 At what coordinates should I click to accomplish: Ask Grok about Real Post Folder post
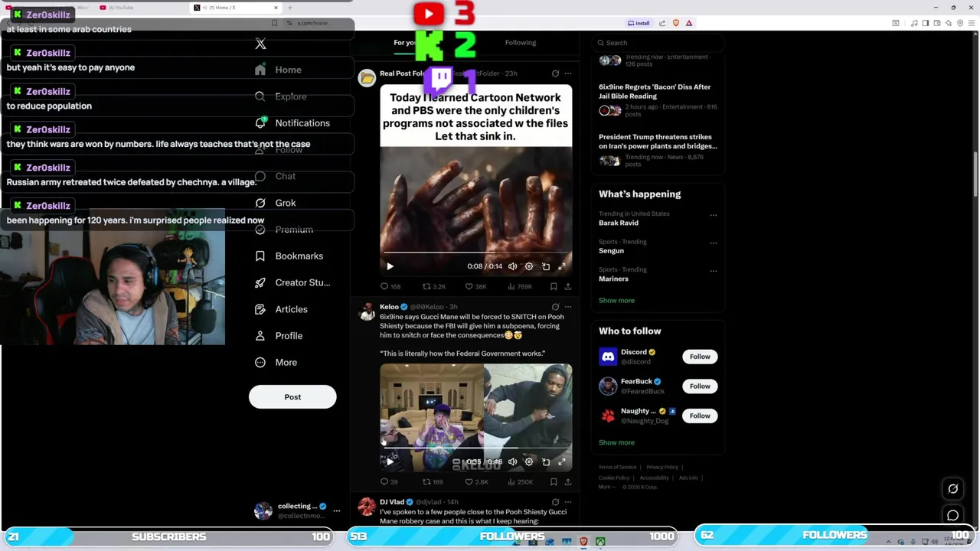click(x=555, y=73)
